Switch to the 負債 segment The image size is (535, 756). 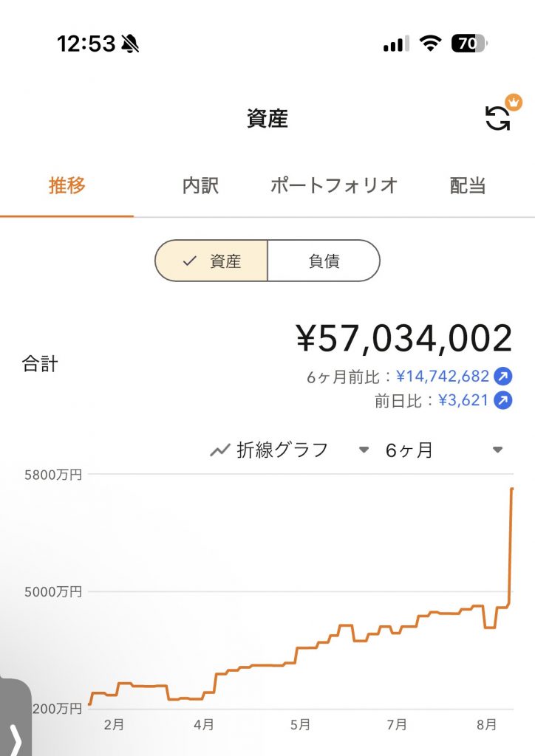tap(324, 261)
